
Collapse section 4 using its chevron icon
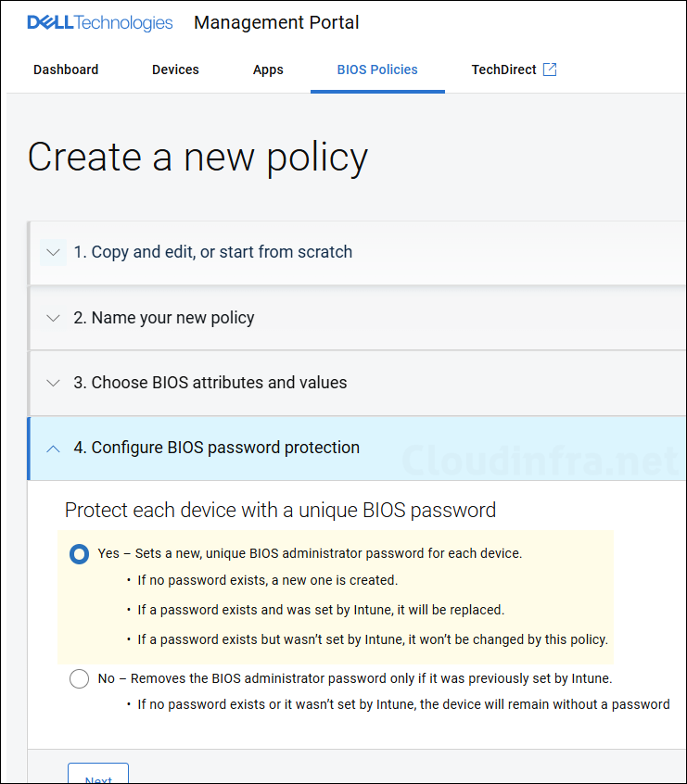pos(53,449)
